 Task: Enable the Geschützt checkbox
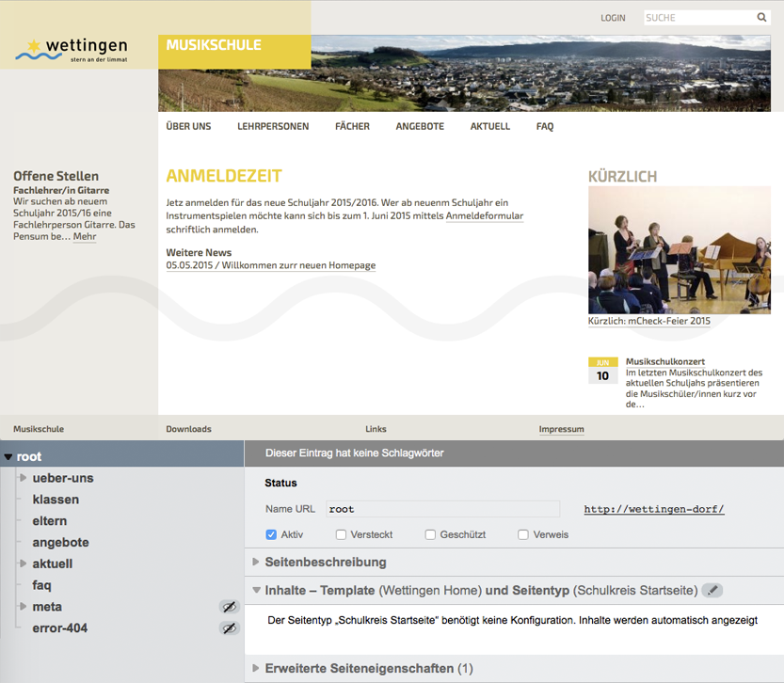point(430,534)
